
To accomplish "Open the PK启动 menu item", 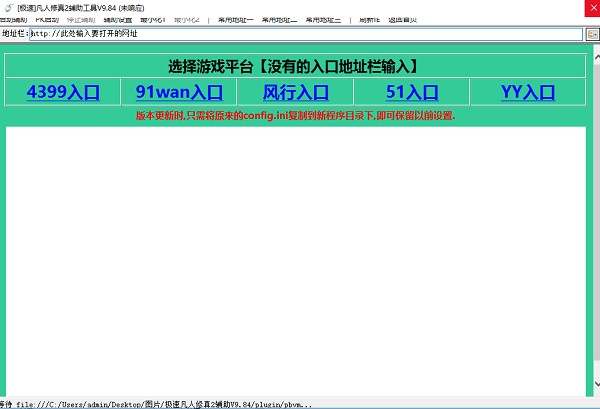I will click(47, 20).
